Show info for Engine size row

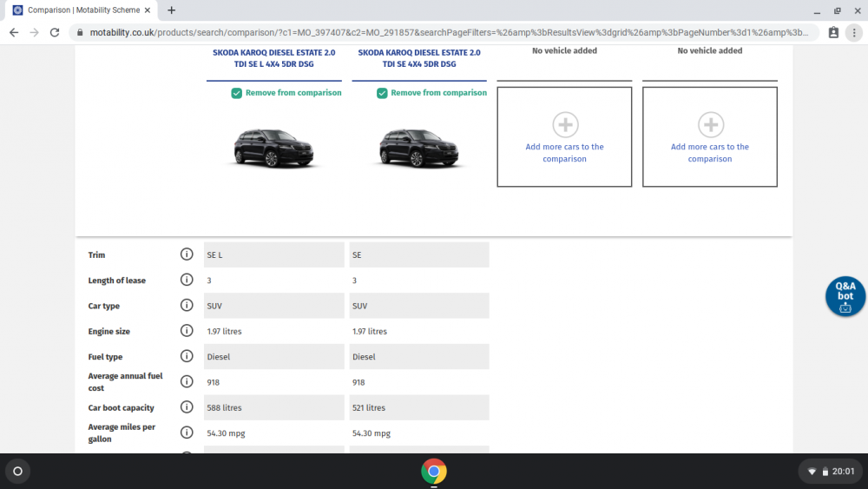pyautogui.click(x=187, y=331)
